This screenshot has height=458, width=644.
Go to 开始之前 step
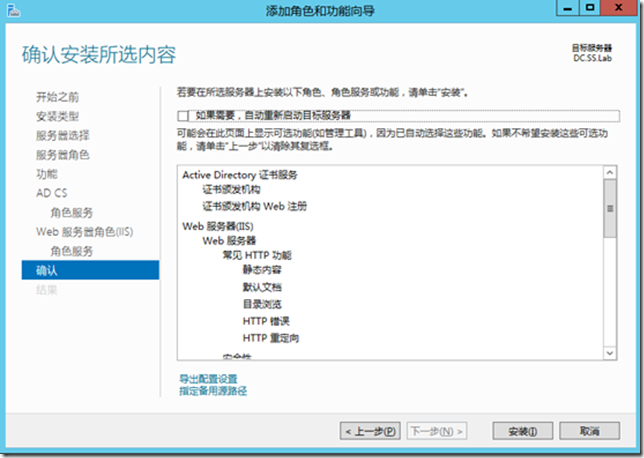[58, 97]
